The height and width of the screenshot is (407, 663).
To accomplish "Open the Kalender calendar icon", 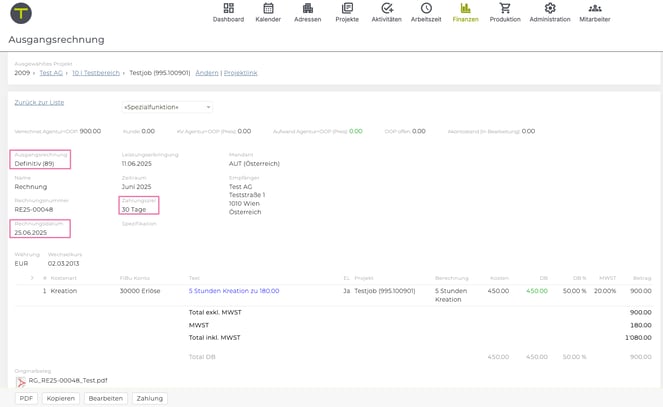I will (x=268, y=8).
